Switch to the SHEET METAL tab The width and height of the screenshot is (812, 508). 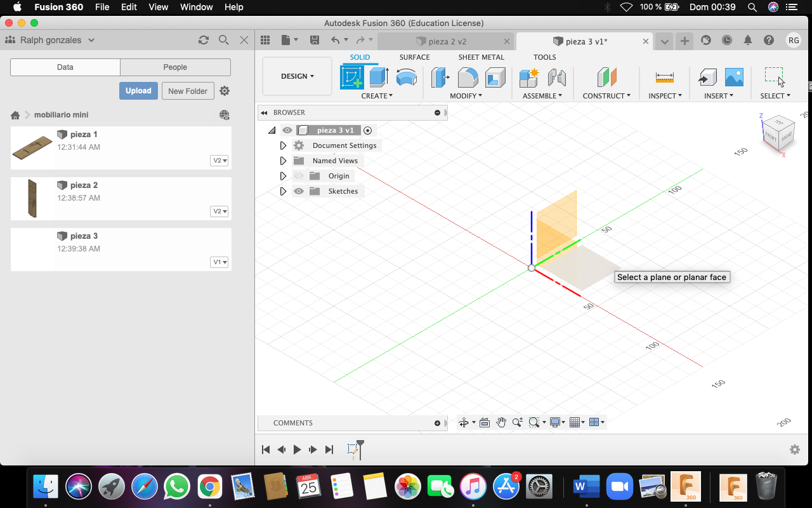click(x=481, y=57)
